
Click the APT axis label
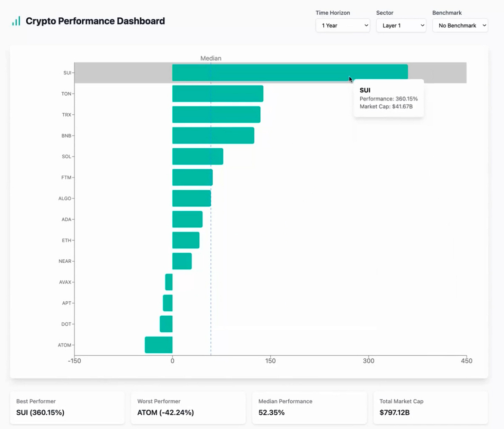pyautogui.click(x=66, y=303)
